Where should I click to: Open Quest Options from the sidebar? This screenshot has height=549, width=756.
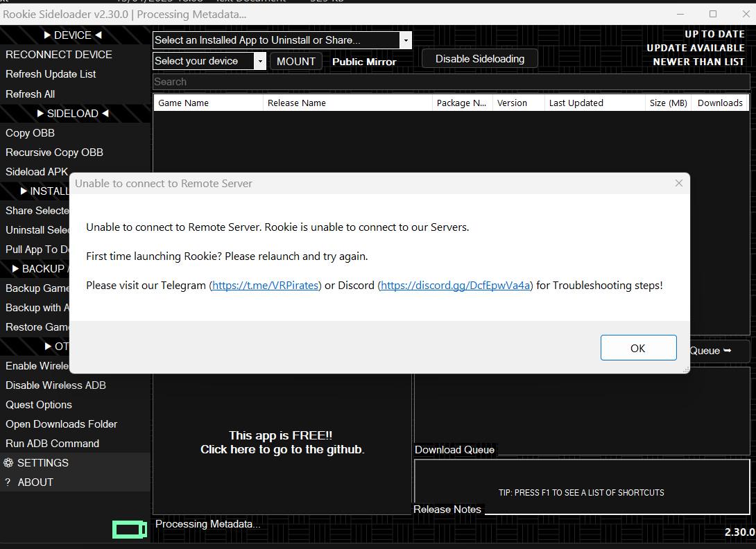38,404
